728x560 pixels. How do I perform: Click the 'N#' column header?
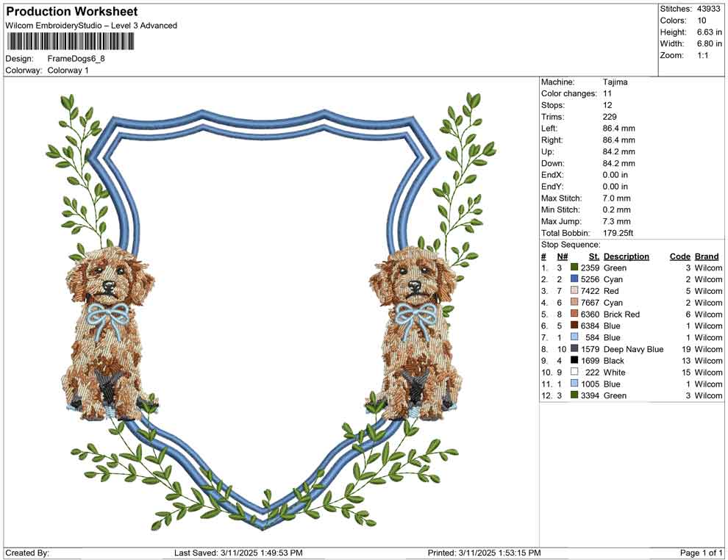[x=563, y=256]
